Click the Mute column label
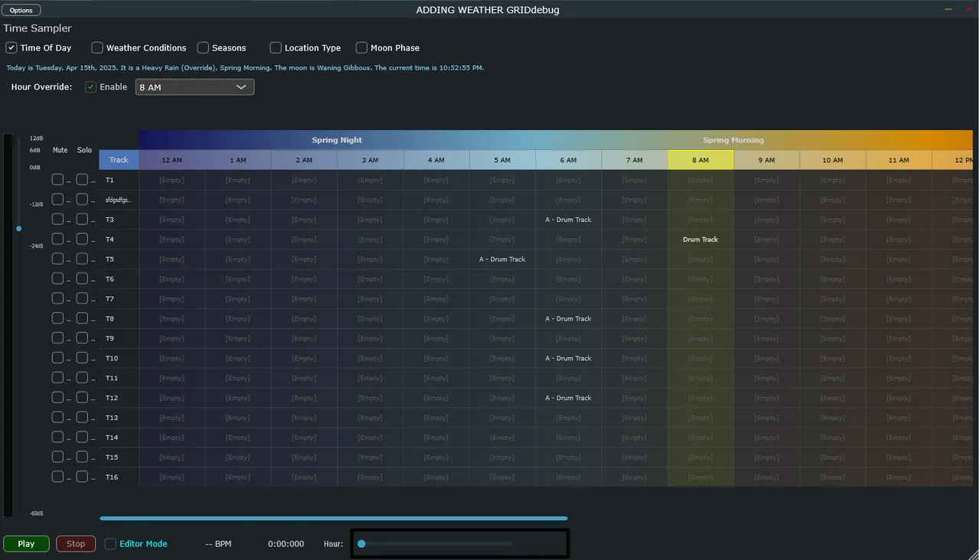This screenshot has width=980, height=560. coord(60,151)
